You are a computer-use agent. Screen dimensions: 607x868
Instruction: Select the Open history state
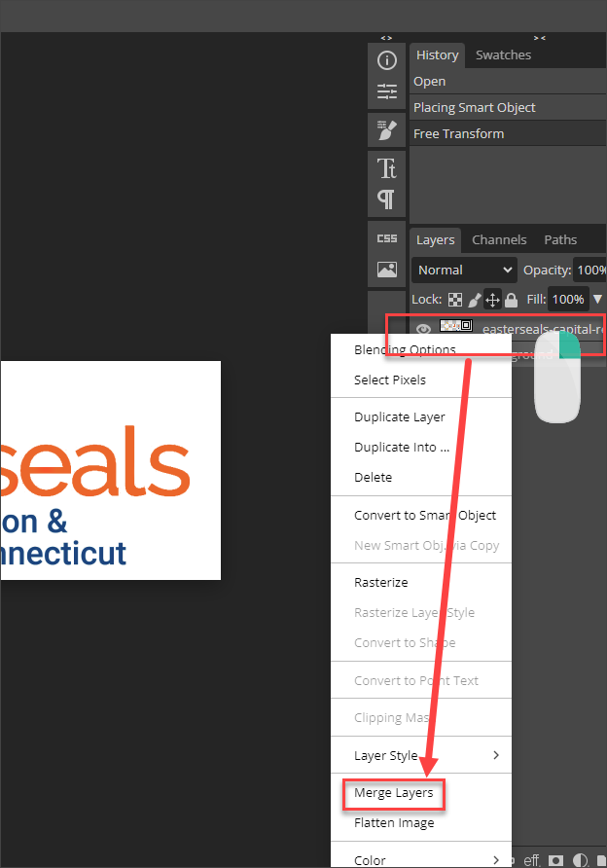(508, 82)
